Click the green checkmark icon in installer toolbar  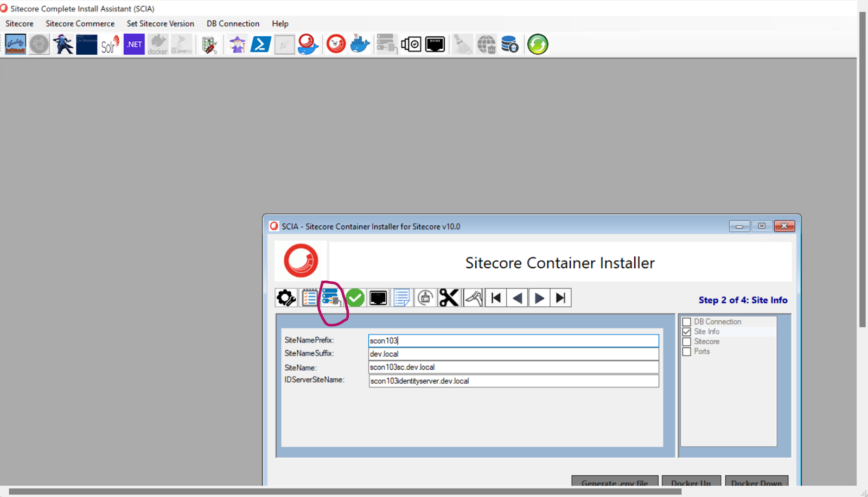(x=355, y=298)
